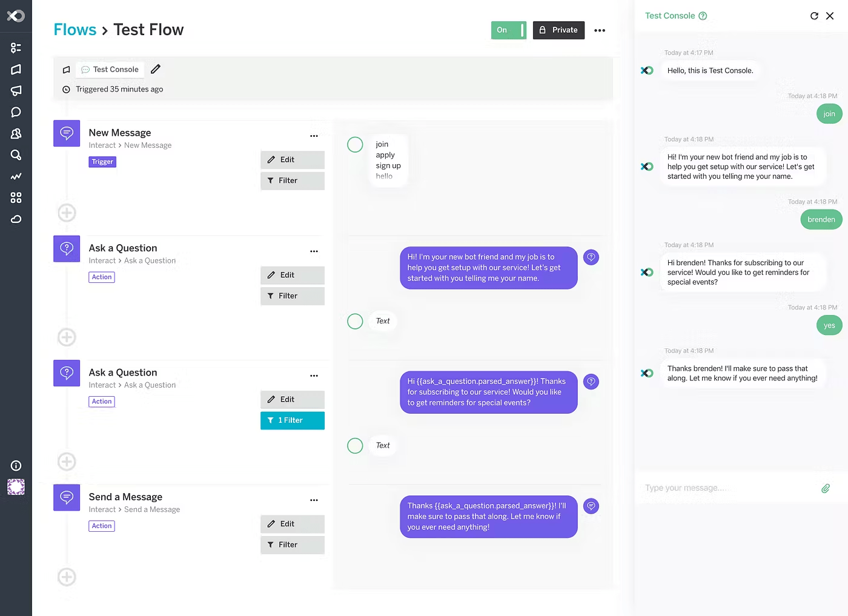Open the search icon in the sidebar
Viewport: 848px width, 616px height.
click(16, 155)
